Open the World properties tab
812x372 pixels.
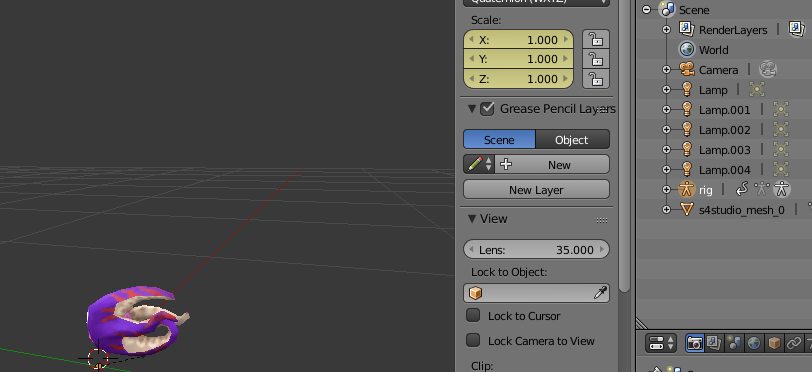[754, 343]
